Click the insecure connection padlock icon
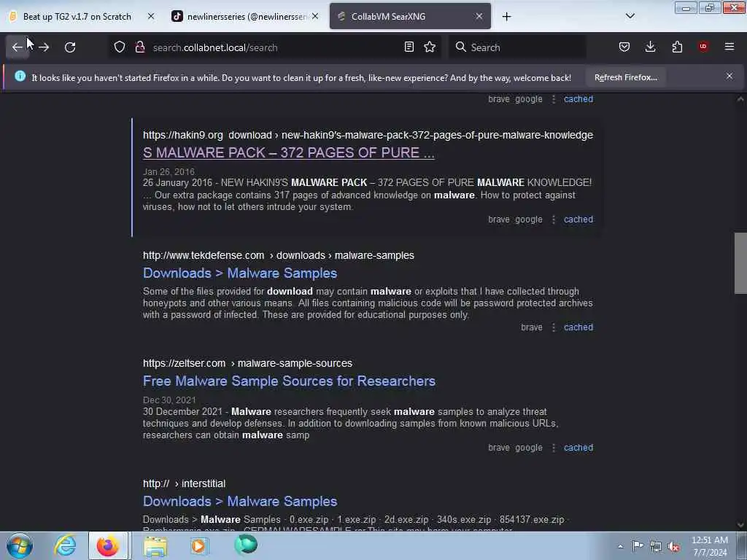The image size is (747, 560). point(140,47)
